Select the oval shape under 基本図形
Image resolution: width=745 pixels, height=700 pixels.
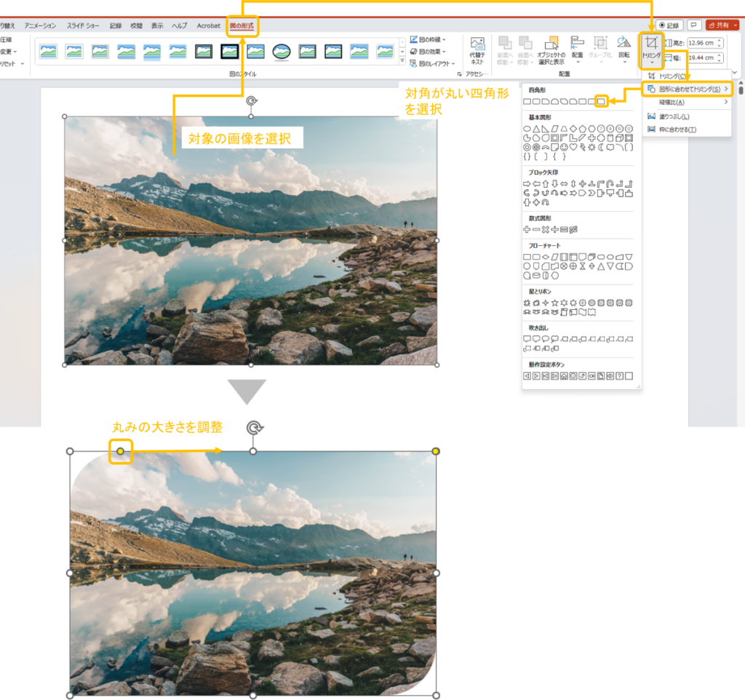click(526, 129)
